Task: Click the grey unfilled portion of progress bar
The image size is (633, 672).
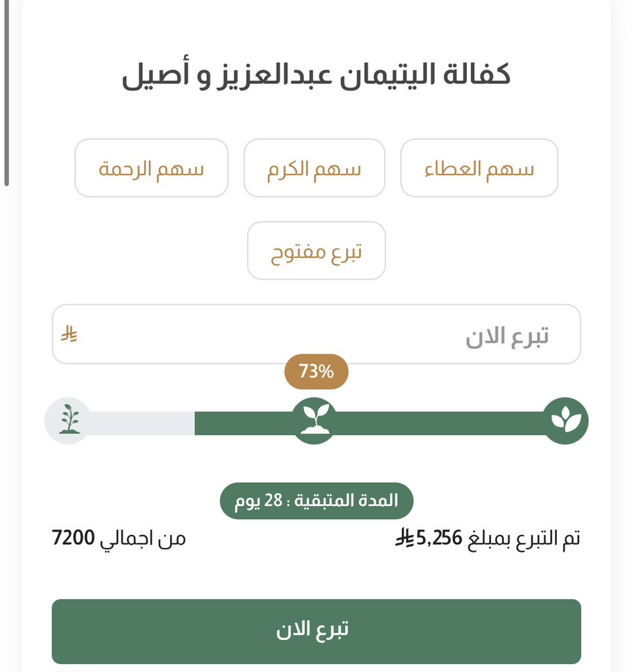Action: (x=142, y=423)
